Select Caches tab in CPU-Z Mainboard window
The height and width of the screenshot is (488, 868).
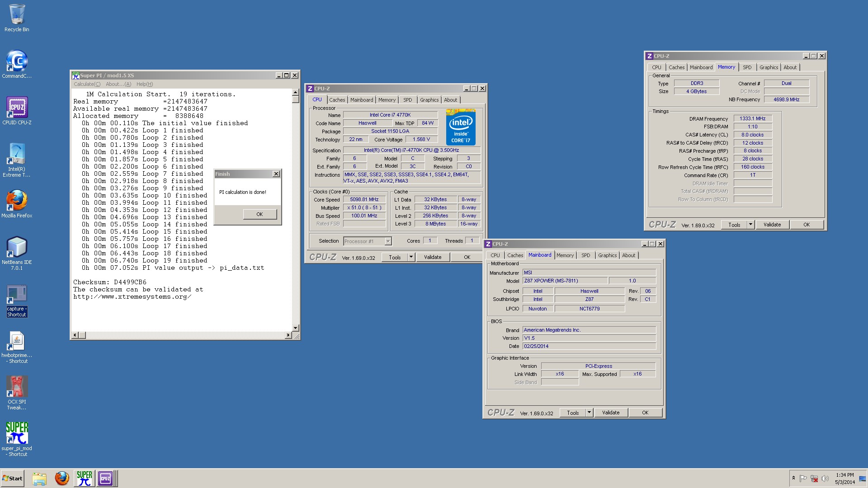[x=515, y=255]
